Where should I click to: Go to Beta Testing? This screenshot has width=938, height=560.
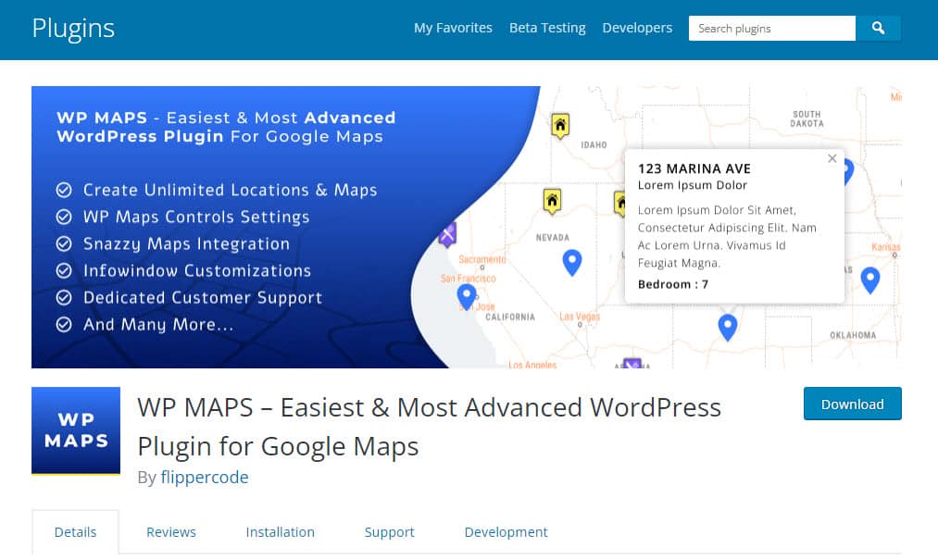click(x=547, y=28)
